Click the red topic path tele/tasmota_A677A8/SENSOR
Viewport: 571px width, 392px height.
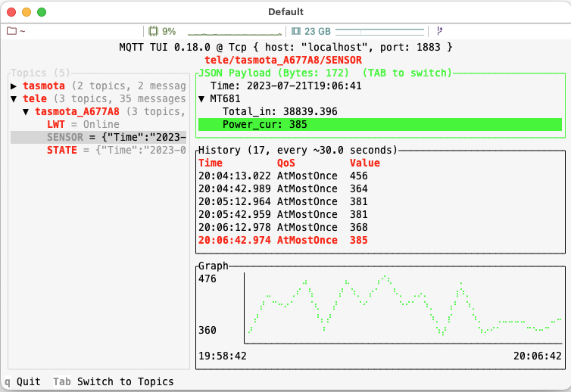coord(283,60)
